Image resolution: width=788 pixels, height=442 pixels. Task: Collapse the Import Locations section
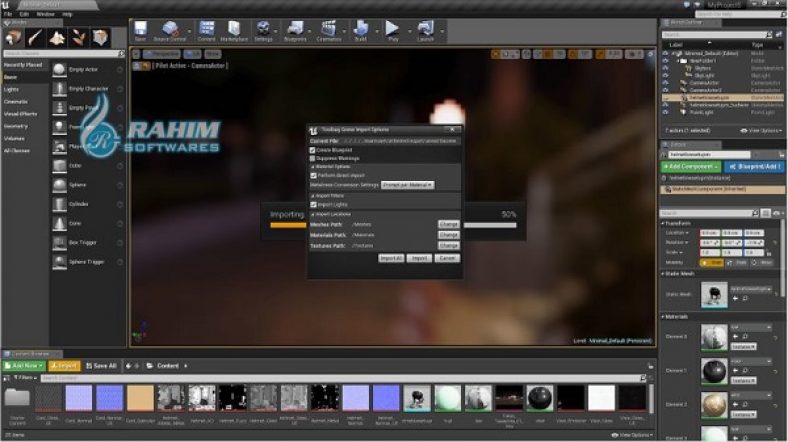click(312, 214)
